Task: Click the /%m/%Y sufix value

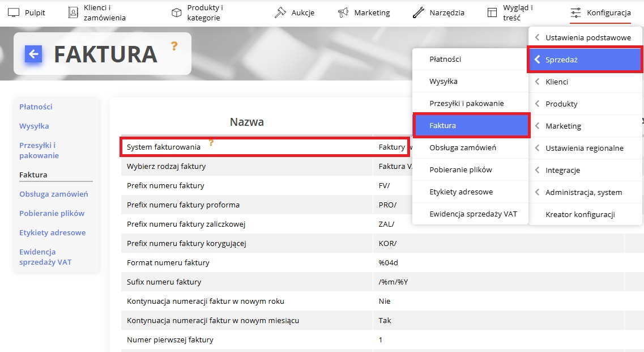Action: tap(393, 282)
